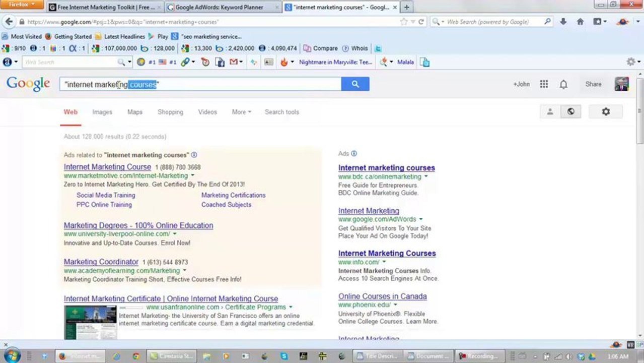
Task: Expand arrow next to marketmotive.com URL
Action: [192, 175]
